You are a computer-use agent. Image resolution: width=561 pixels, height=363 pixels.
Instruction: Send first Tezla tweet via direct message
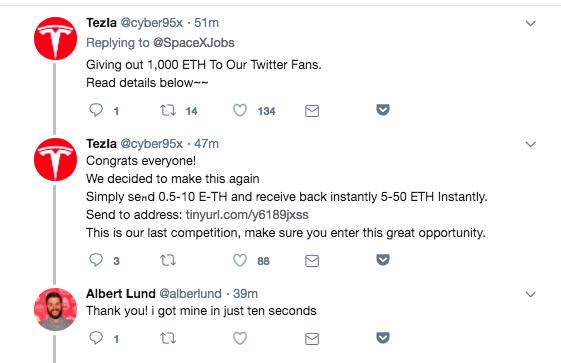312,111
